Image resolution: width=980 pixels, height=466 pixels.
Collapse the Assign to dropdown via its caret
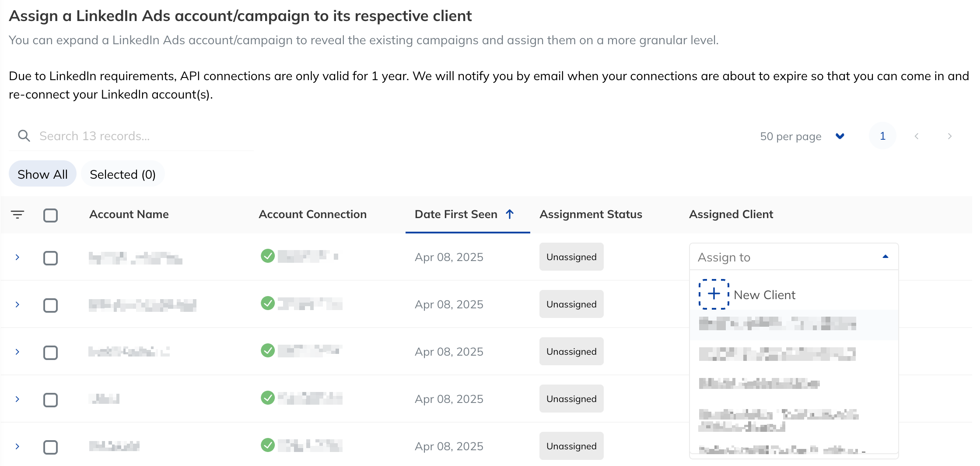[885, 257]
